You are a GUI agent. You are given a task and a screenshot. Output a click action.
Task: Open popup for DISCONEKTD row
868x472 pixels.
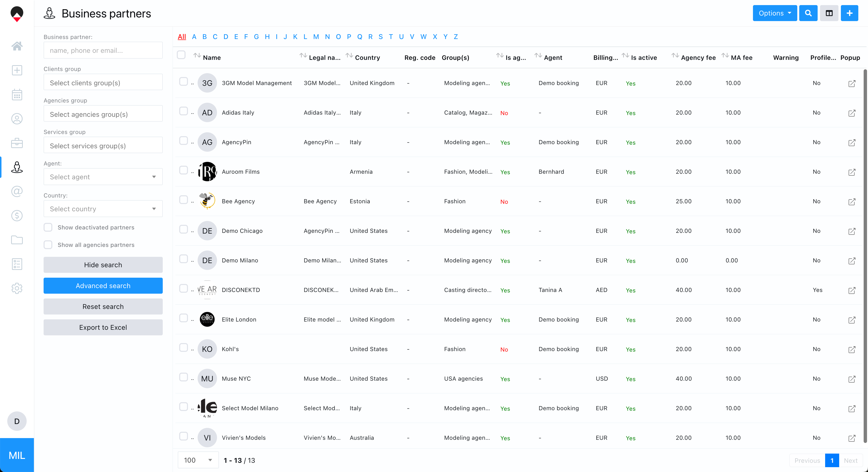click(x=852, y=290)
